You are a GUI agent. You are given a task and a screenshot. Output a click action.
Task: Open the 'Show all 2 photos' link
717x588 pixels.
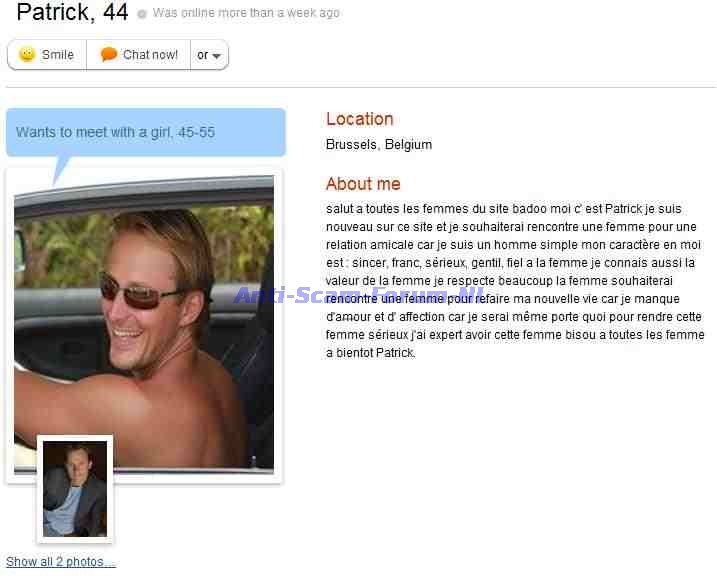[x=61, y=561]
